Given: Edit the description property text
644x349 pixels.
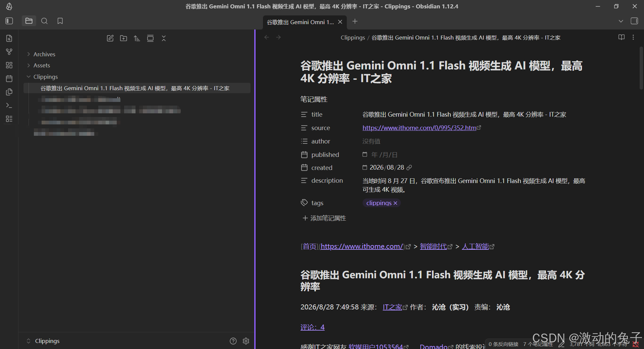Looking at the screenshot, I should click(x=474, y=185).
